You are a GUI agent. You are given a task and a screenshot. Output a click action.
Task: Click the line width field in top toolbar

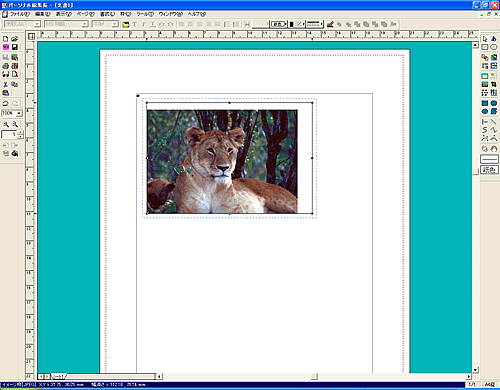click(x=260, y=24)
